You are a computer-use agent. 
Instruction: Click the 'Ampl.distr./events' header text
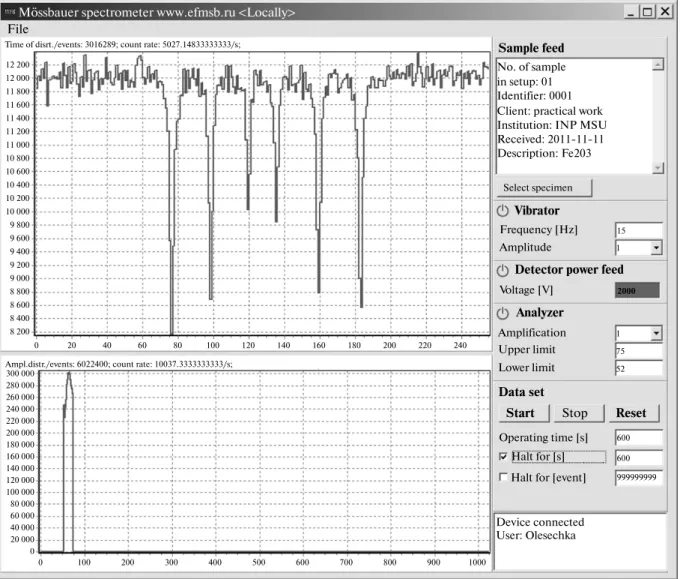pyautogui.click(x=118, y=364)
